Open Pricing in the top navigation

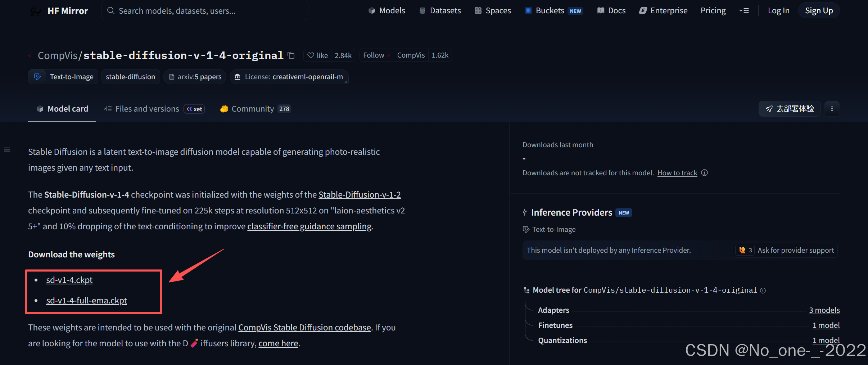tap(713, 10)
